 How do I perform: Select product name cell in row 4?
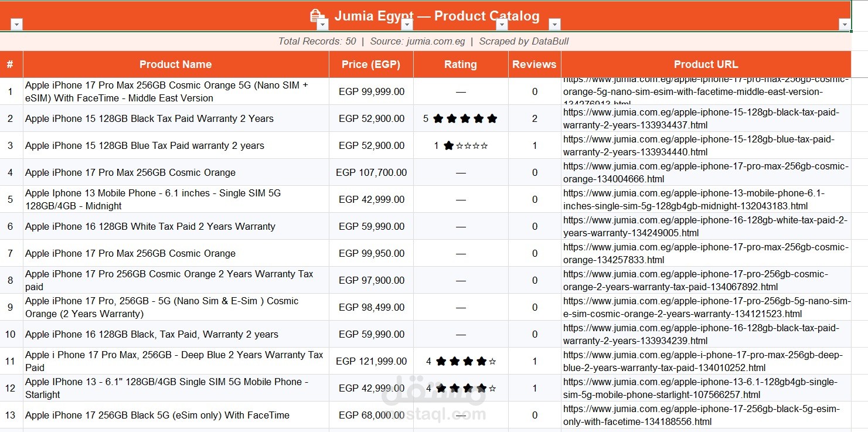click(176, 172)
